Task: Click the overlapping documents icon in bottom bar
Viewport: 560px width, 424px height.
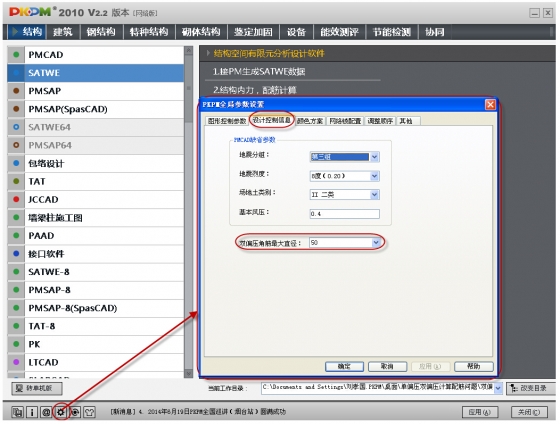Action: tap(17, 412)
